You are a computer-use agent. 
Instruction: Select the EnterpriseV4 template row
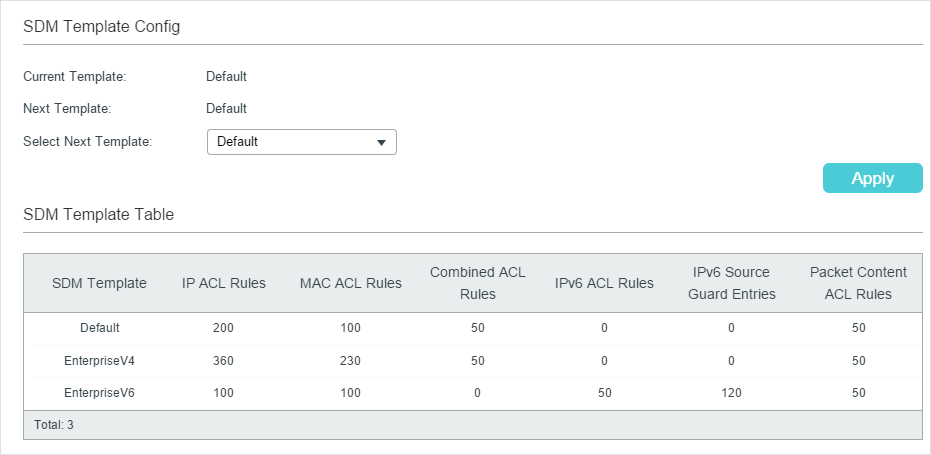pyautogui.click(x=473, y=361)
